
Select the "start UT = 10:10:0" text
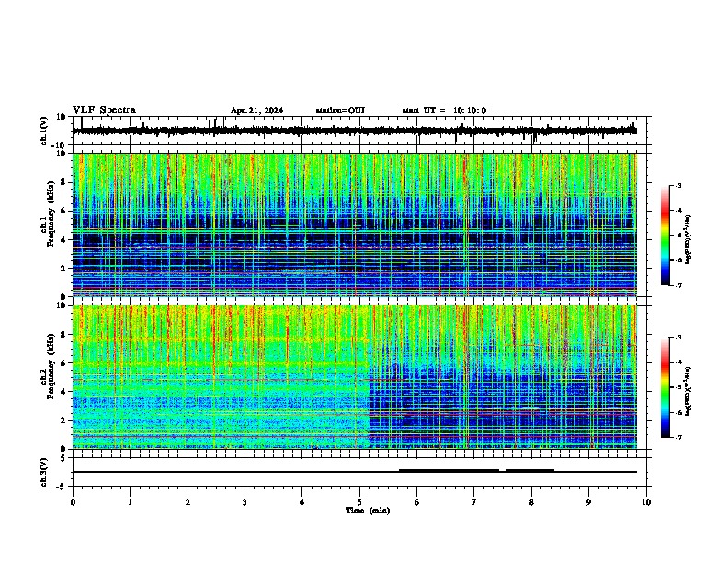444,110
